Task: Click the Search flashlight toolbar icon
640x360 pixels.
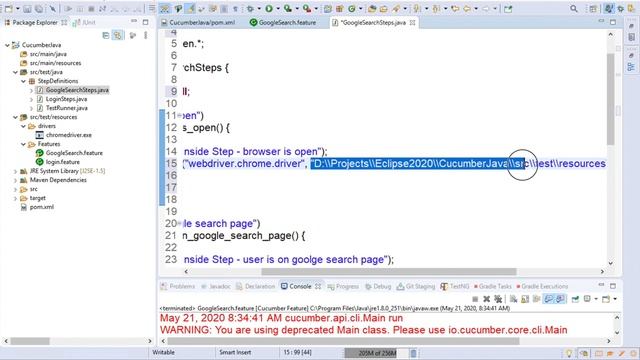Action: pyautogui.click(x=396, y=9)
